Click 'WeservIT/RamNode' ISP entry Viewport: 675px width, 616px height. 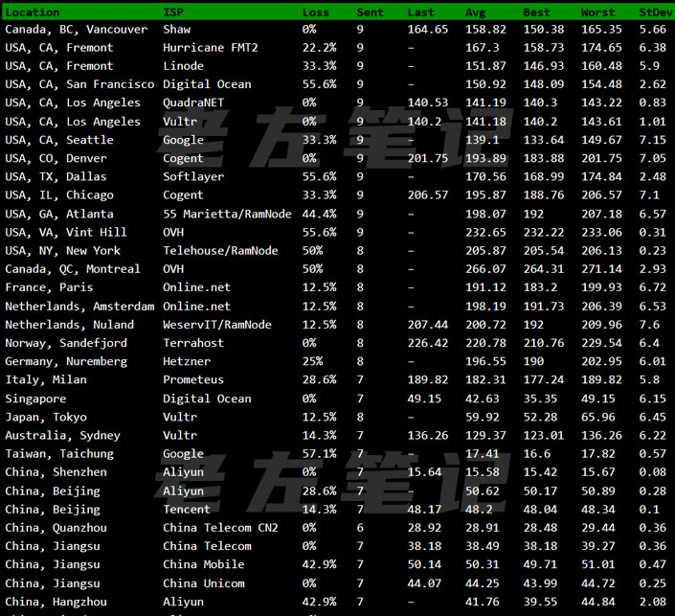pyautogui.click(x=217, y=325)
